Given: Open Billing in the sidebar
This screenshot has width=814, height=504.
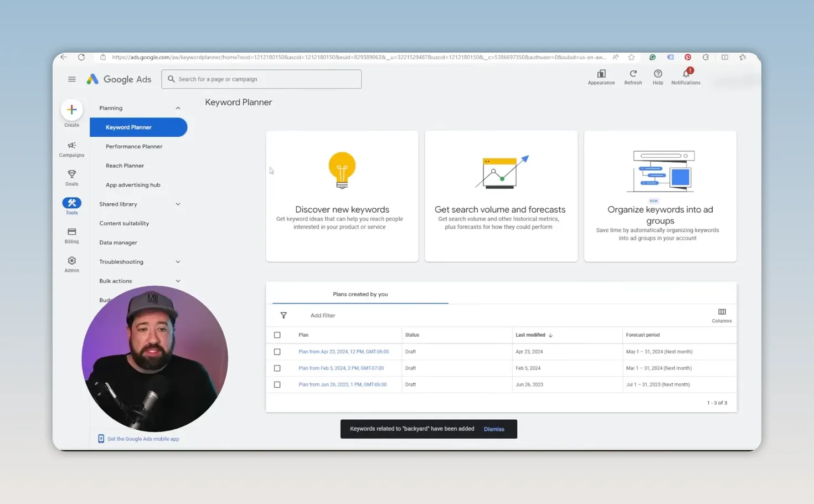Looking at the screenshot, I should [71, 235].
